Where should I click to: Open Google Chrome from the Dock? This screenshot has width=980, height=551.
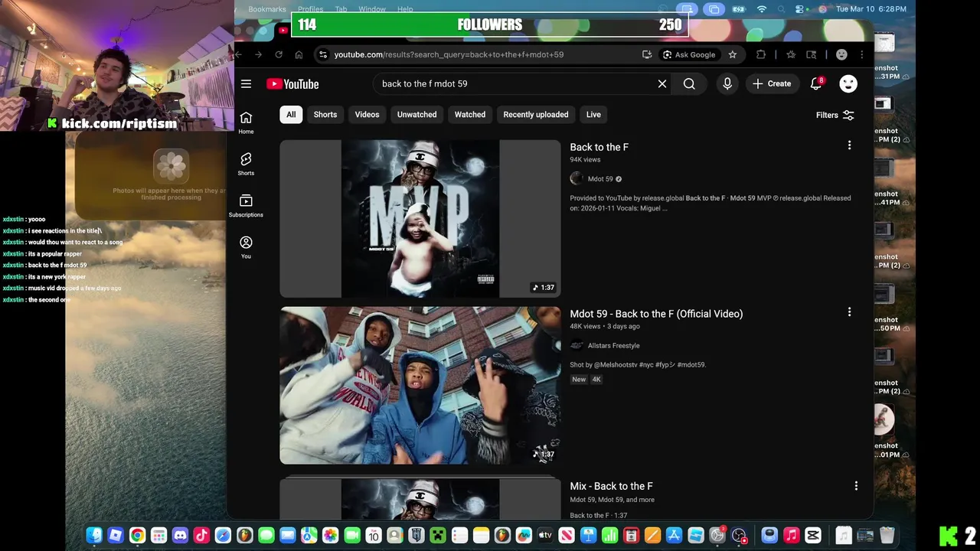point(137,536)
